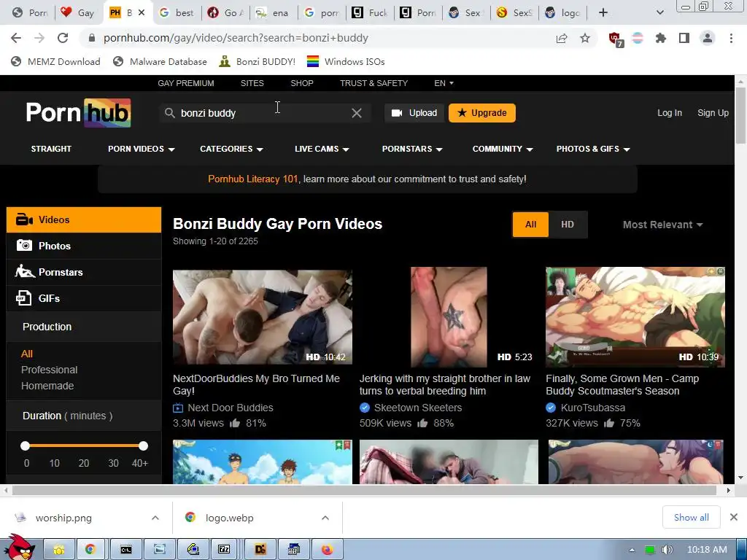The width and height of the screenshot is (747, 560).
Task: Open Firefox from the taskbar
Action: coord(328,550)
